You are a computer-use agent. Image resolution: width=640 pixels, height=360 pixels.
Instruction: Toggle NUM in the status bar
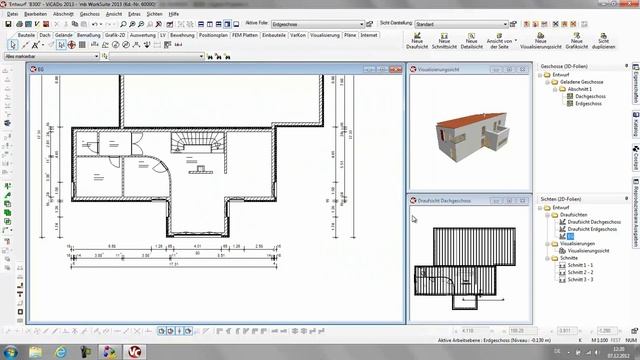[x=631, y=340]
